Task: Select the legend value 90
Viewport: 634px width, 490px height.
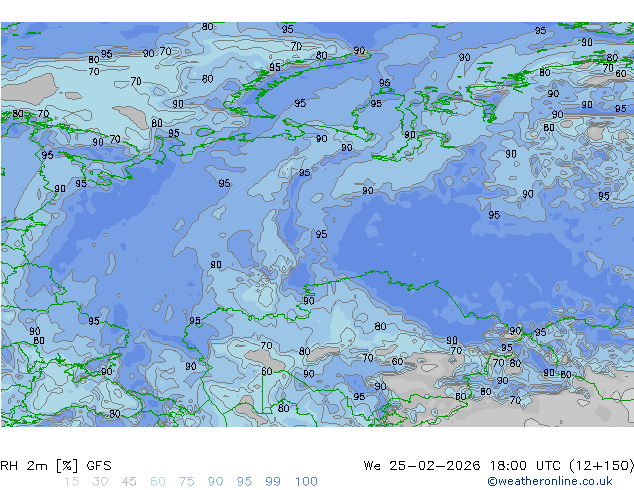Action: pyautogui.click(x=215, y=482)
